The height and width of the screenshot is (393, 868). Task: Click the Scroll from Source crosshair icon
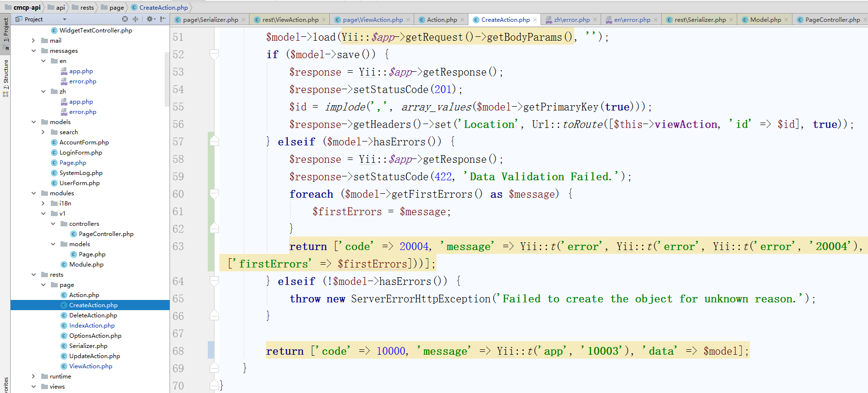(x=125, y=19)
